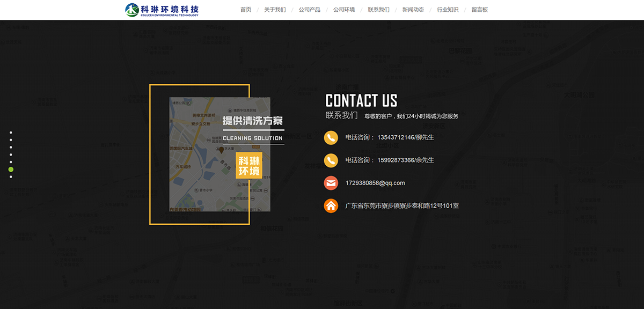
Task: Click the yellow 科琳环境 badge on the map
Action: tap(249, 166)
